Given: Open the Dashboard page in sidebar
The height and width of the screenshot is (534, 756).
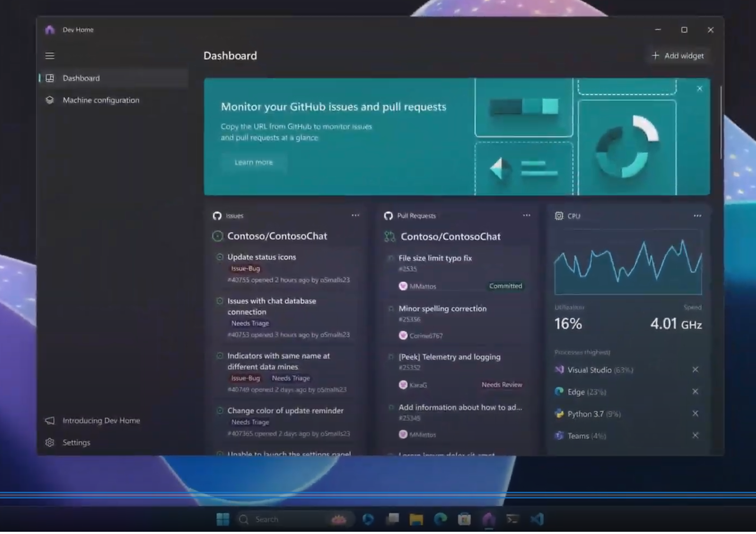Looking at the screenshot, I should click(x=113, y=78).
